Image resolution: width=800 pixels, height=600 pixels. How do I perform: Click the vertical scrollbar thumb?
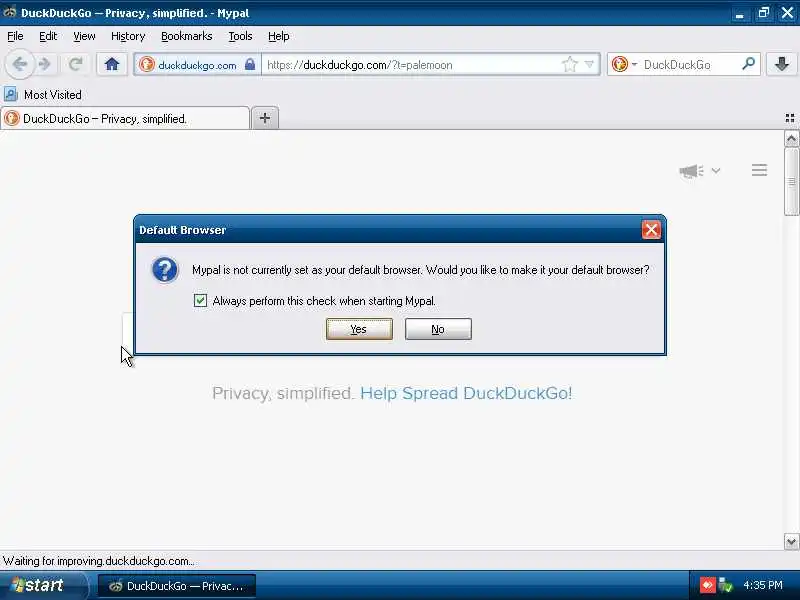click(791, 181)
